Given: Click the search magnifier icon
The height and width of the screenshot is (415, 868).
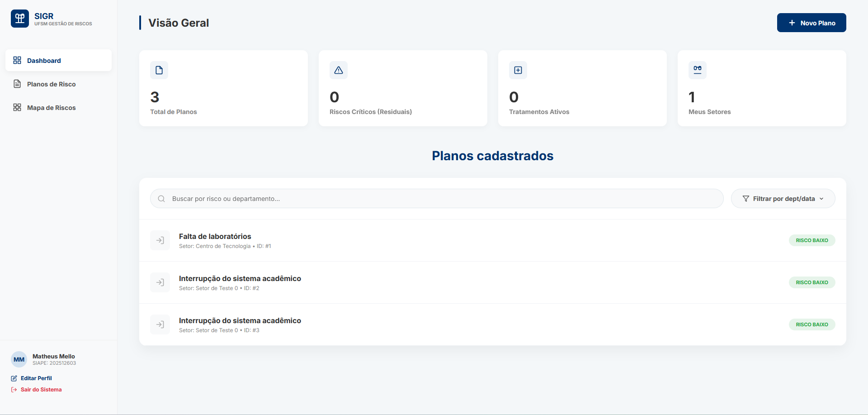Looking at the screenshot, I should tap(161, 198).
